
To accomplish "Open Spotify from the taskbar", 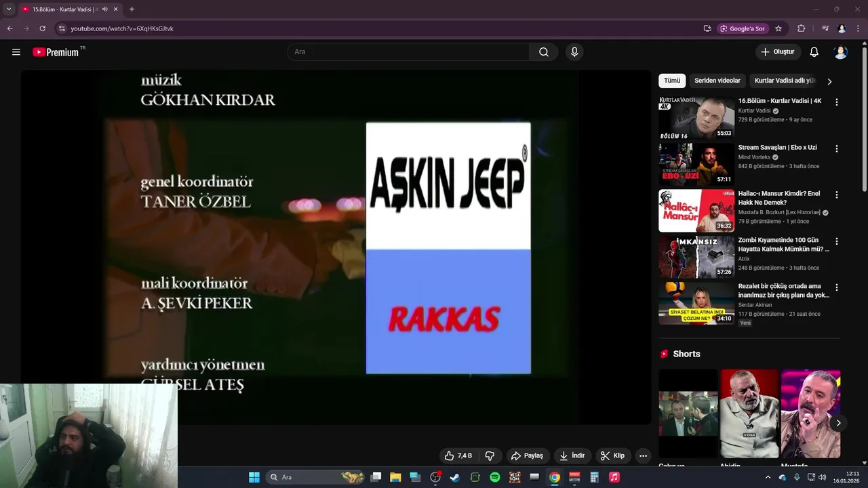I will 495,477.
